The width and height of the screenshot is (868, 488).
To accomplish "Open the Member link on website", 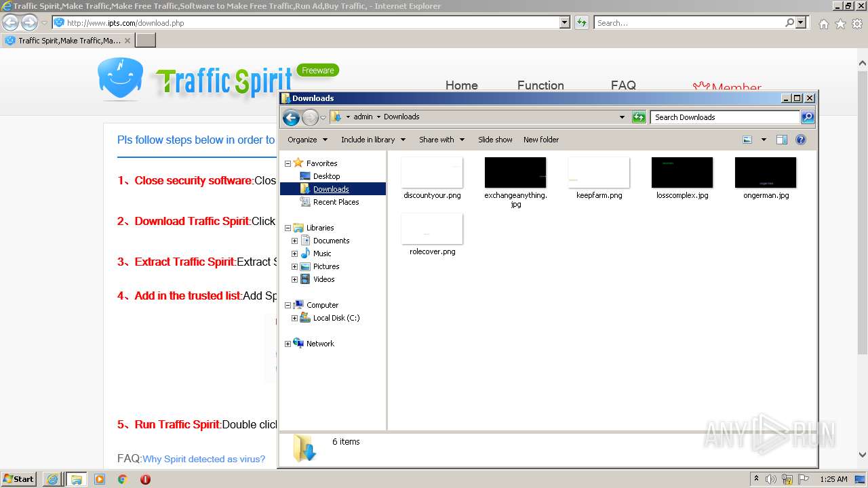I will [x=727, y=86].
